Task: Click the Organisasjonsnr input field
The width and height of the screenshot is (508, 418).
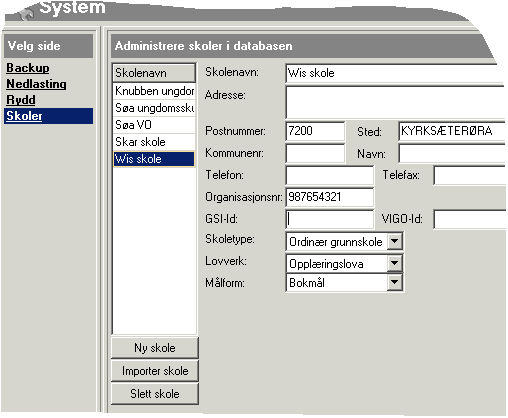Action: tap(330, 197)
